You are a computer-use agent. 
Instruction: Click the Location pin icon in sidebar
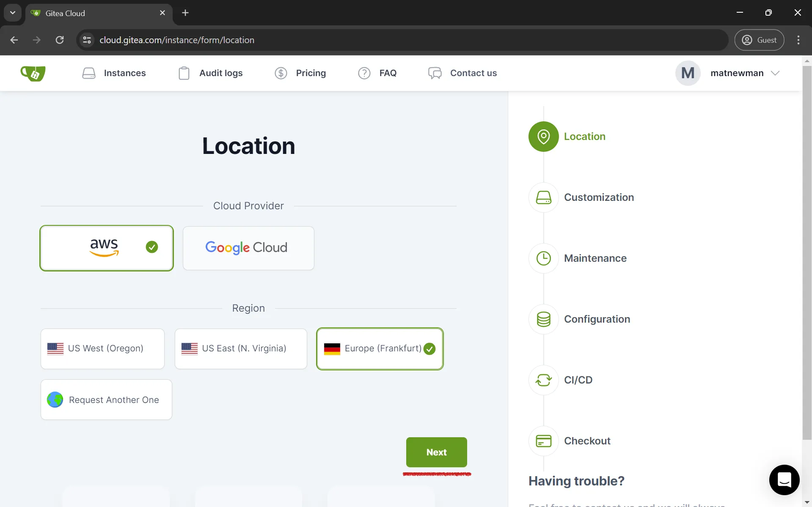click(x=543, y=136)
